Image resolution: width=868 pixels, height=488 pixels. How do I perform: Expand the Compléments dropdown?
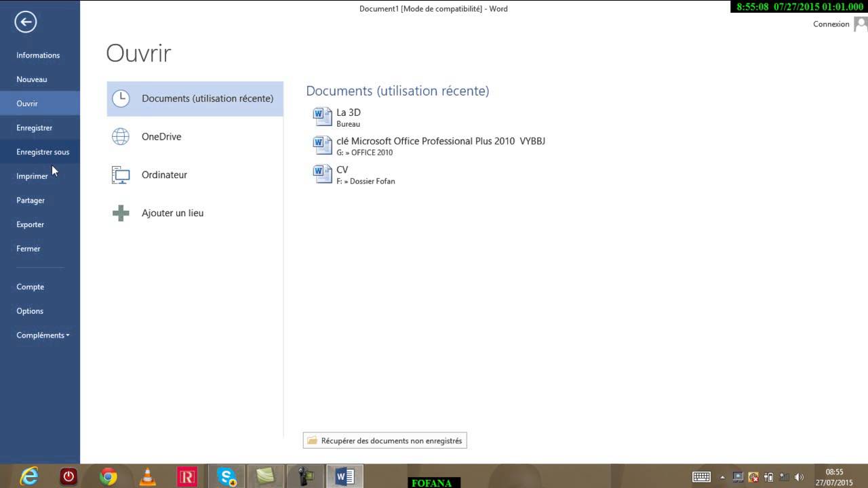point(43,335)
